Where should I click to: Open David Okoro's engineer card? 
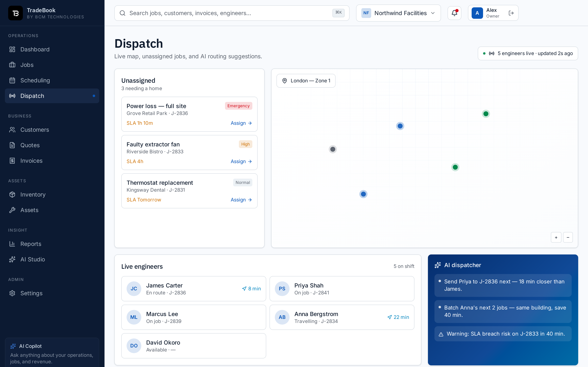click(x=194, y=346)
